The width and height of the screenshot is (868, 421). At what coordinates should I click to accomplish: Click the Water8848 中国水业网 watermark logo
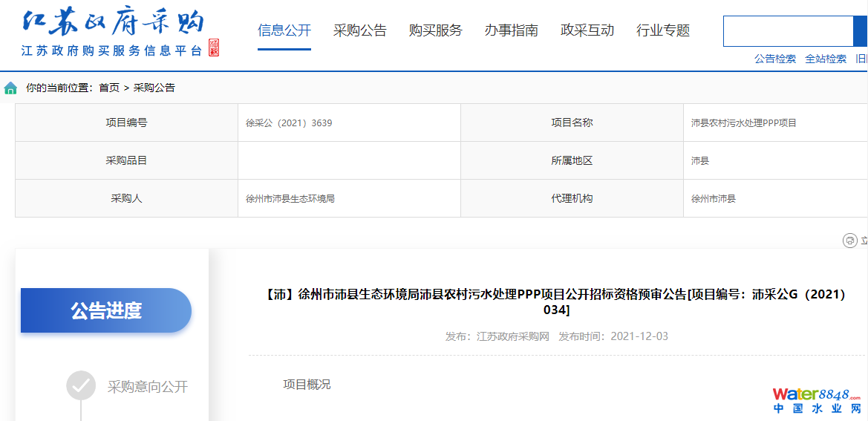point(816,401)
